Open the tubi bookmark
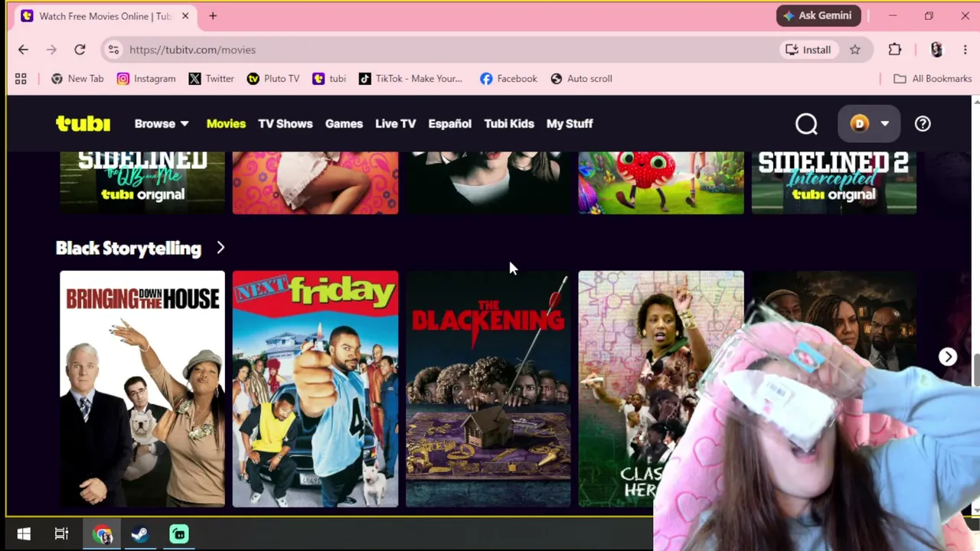The image size is (980, 551). (329, 79)
